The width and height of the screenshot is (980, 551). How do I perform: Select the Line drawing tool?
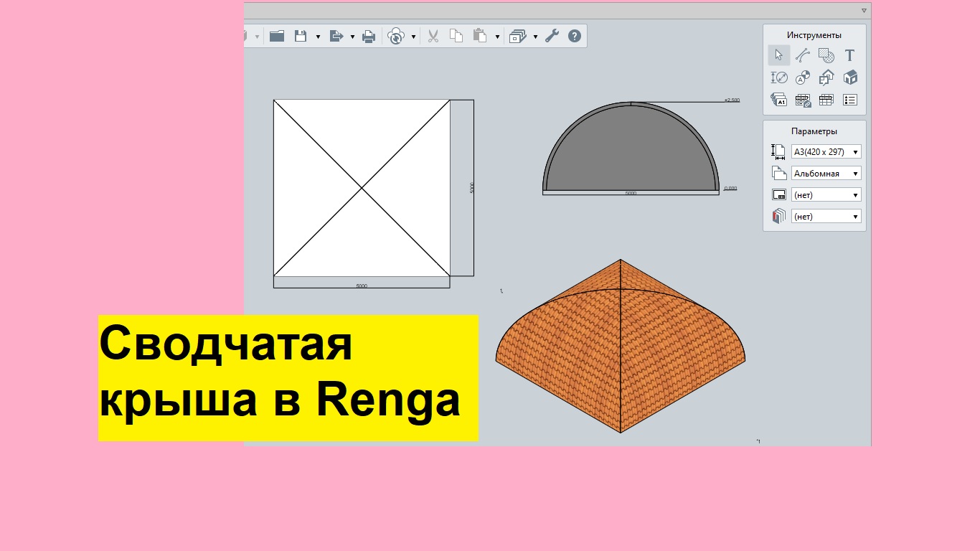point(803,55)
